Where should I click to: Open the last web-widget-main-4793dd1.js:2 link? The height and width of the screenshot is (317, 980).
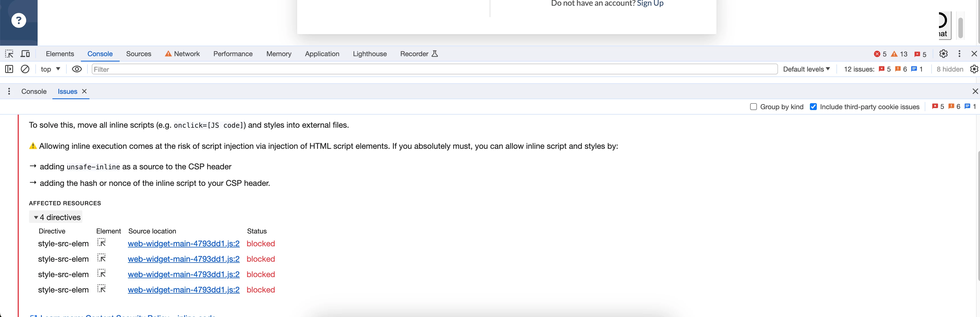[183, 290]
